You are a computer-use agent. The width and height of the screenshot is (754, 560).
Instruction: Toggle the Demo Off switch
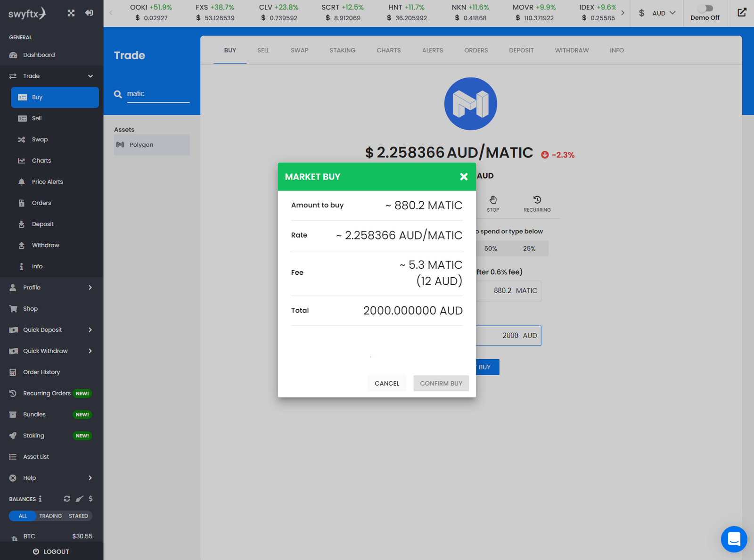705,8
